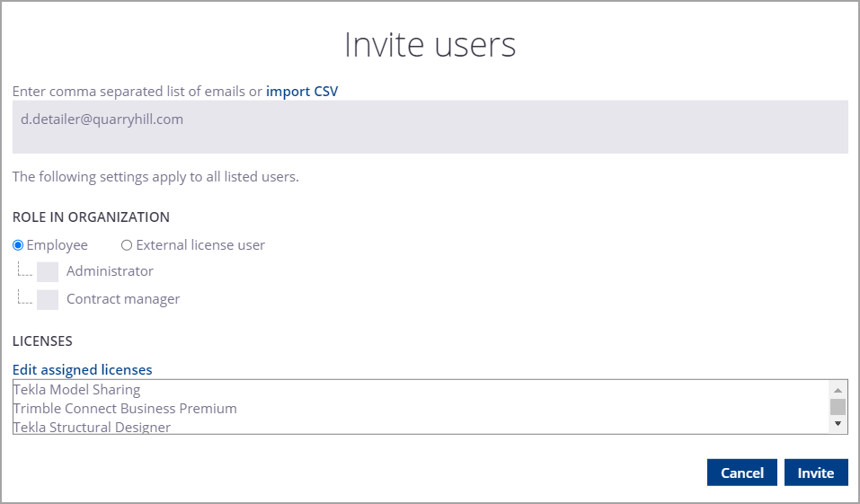Select Trimble Connect Business Premium license
The width and height of the screenshot is (860, 504).
coord(125,409)
